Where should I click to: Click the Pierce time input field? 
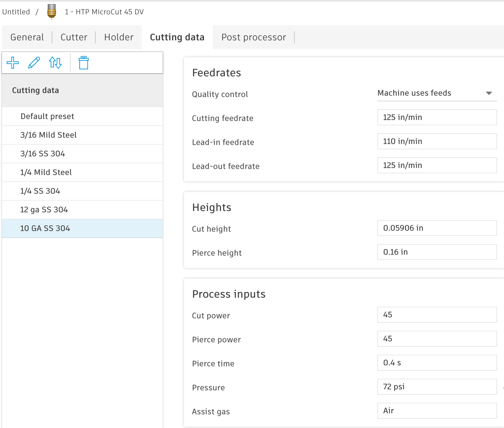click(x=437, y=363)
